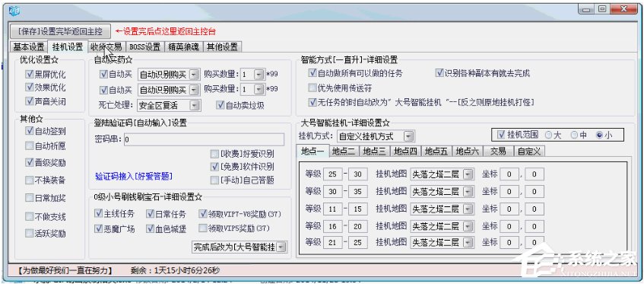Open the 自定义 location tab
The height and width of the screenshot is (284, 644).
pyautogui.click(x=529, y=151)
